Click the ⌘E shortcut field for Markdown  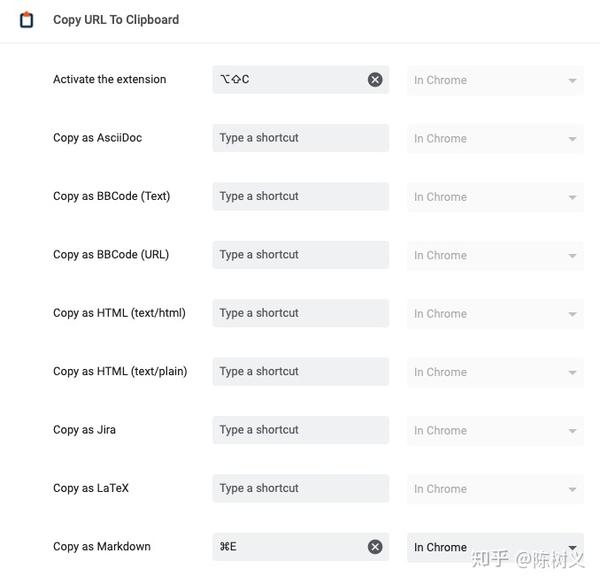click(x=301, y=546)
